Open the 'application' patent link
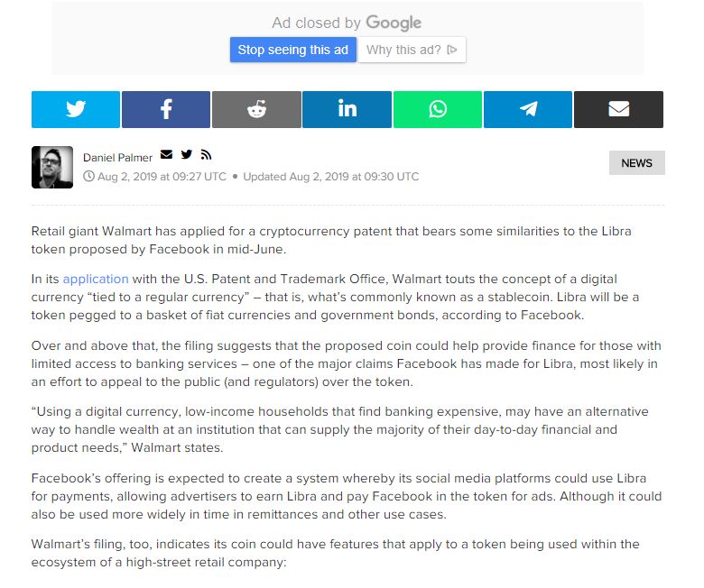Image resolution: width=704 pixels, height=588 pixels. pyautogui.click(x=96, y=279)
